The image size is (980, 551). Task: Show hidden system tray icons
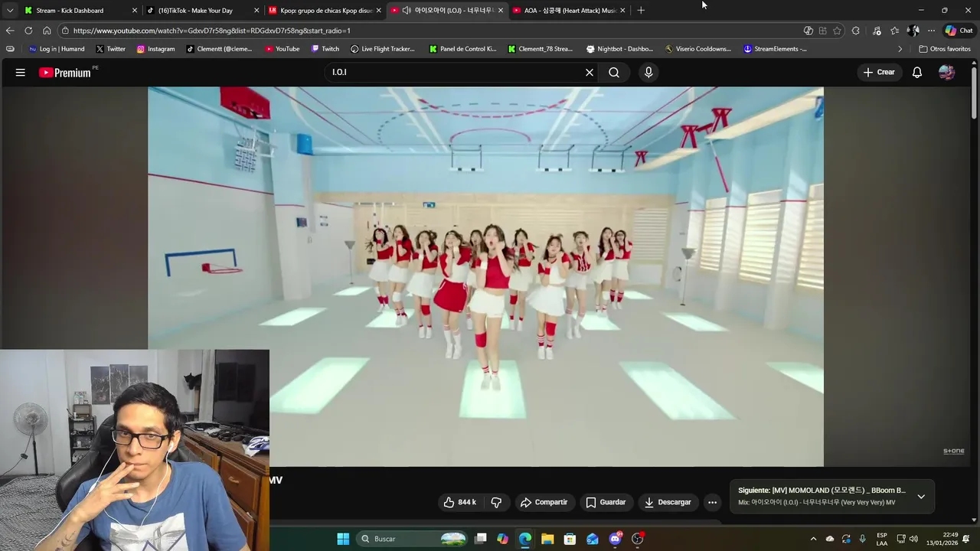(813, 539)
